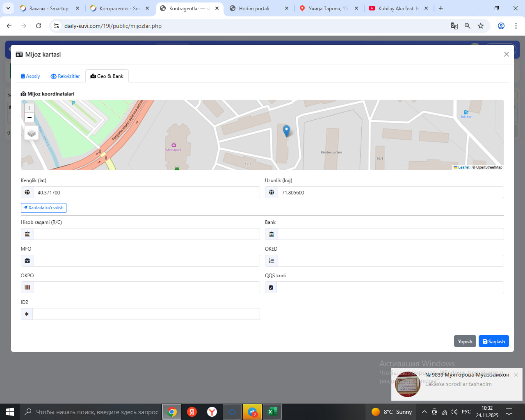525x420 pixels.
Task: Open the map layers control
Action: 32,133
